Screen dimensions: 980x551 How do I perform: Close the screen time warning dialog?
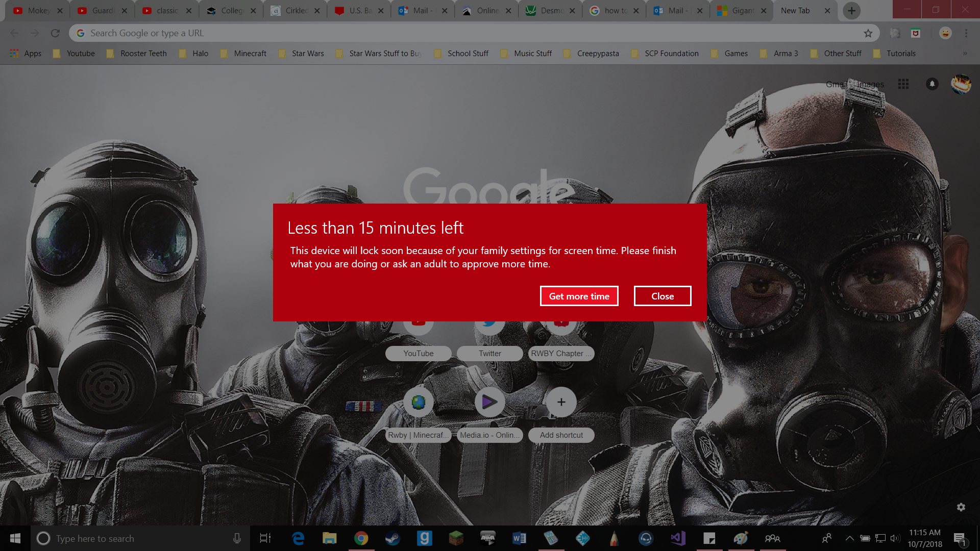[x=662, y=296]
